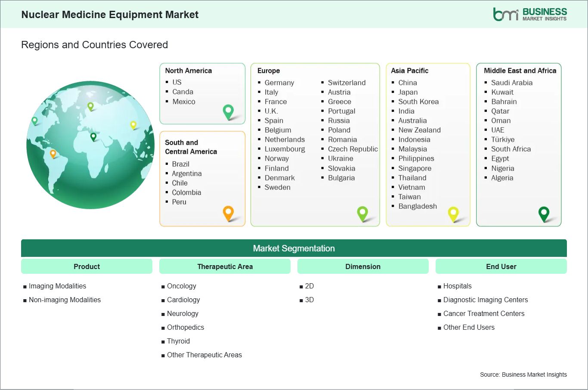Click Germany in the Europe list
The image size is (588, 390).
click(x=279, y=83)
